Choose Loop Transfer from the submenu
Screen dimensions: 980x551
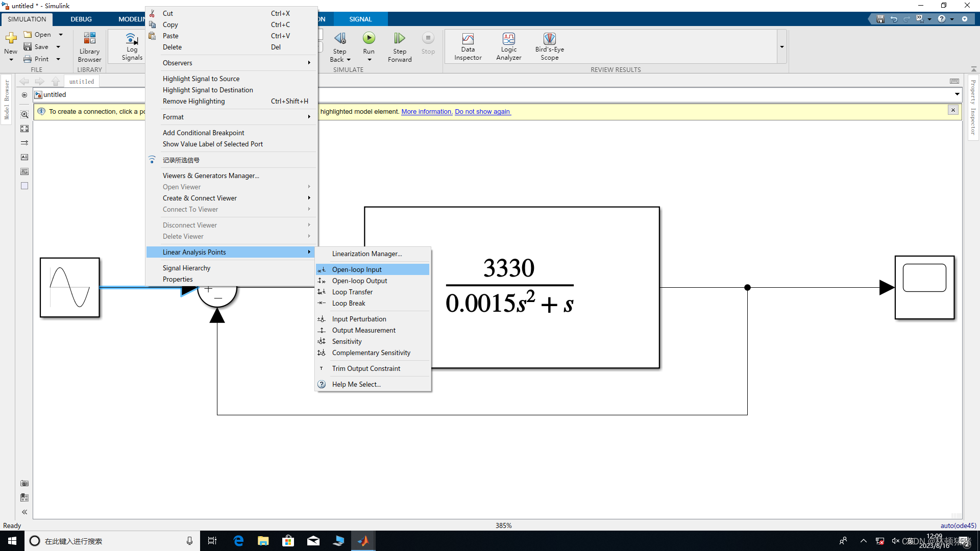(x=352, y=292)
